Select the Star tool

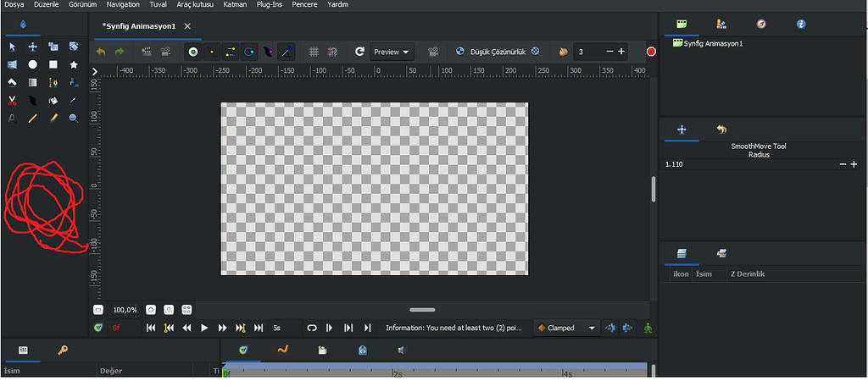point(74,64)
